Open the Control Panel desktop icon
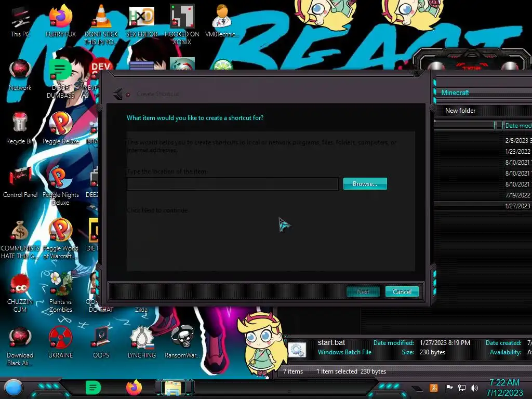 tap(20, 182)
